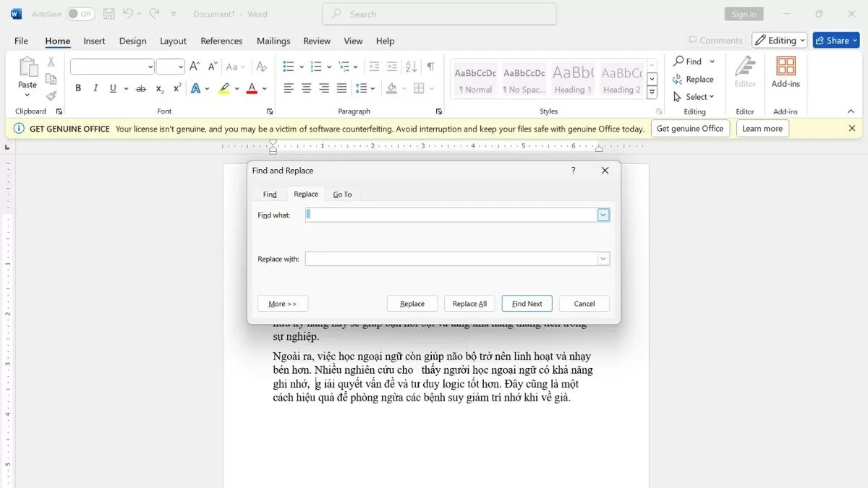Viewport: 868px width, 488px height.
Task: Open the Layout ribbon tab
Action: point(173,41)
